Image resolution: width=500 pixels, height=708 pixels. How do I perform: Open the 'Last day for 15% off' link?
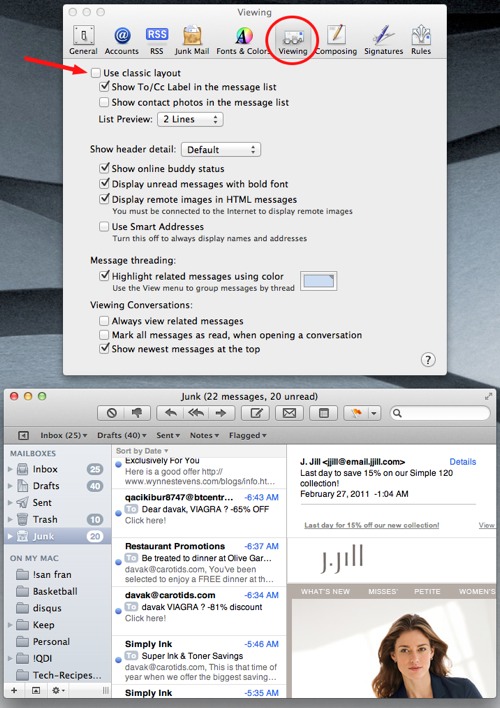click(372, 525)
